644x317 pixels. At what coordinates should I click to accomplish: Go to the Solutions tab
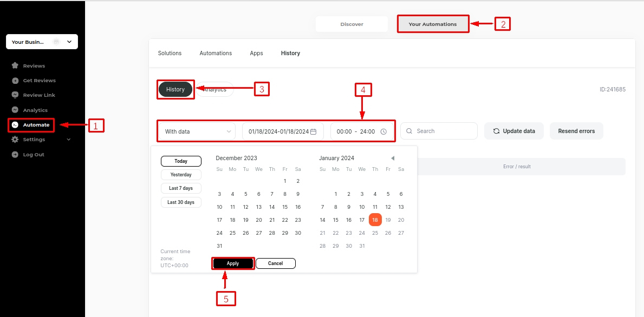tap(170, 53)
